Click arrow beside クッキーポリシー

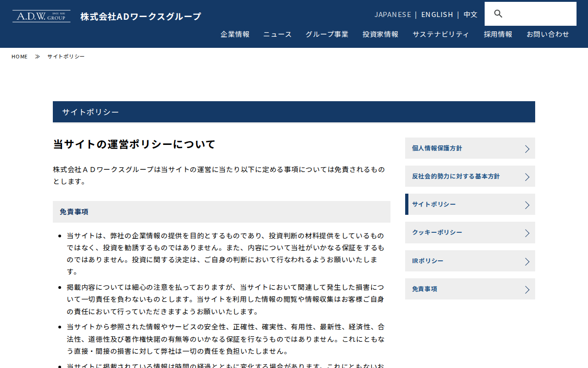click(x=527, y=233)
